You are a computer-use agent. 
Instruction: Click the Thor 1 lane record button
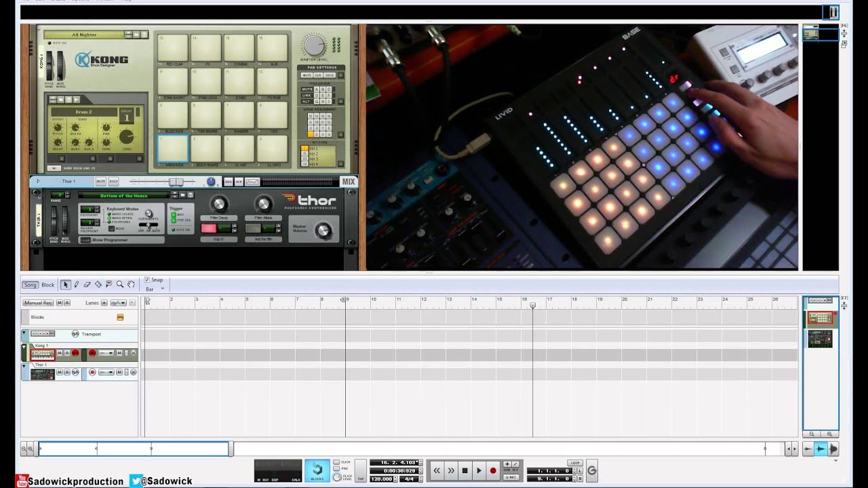click(x=92, y=372)
